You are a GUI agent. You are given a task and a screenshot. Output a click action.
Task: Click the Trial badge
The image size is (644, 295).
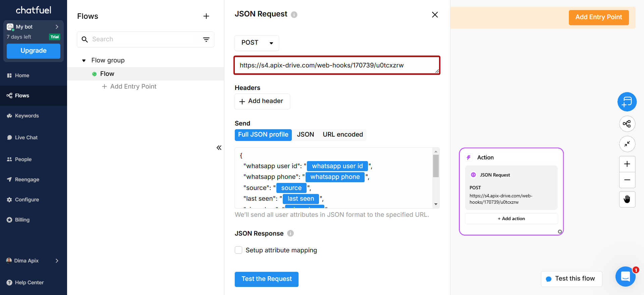55,37
